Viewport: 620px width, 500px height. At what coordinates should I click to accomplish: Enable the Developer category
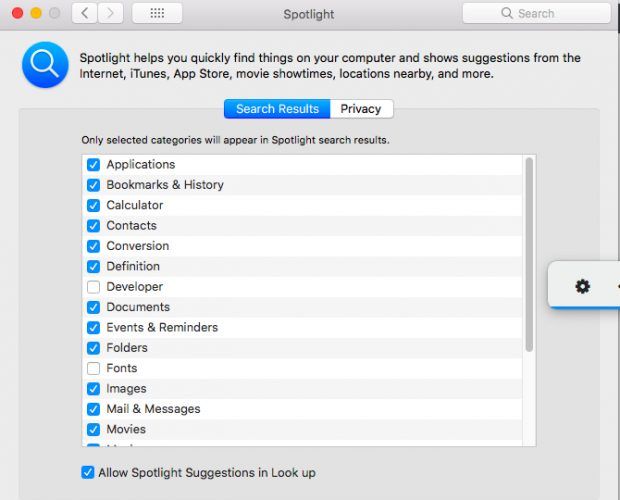[93, 287]
